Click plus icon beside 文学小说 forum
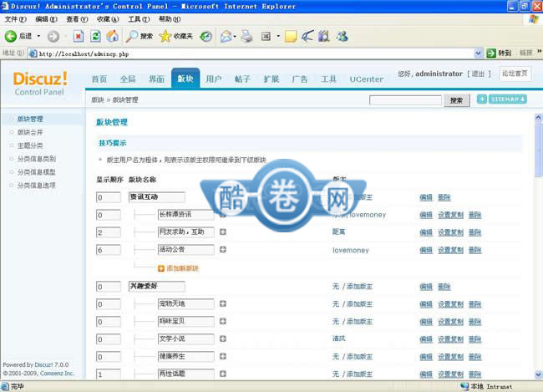The height and width of the screenshot is (392, 543). 223,339
